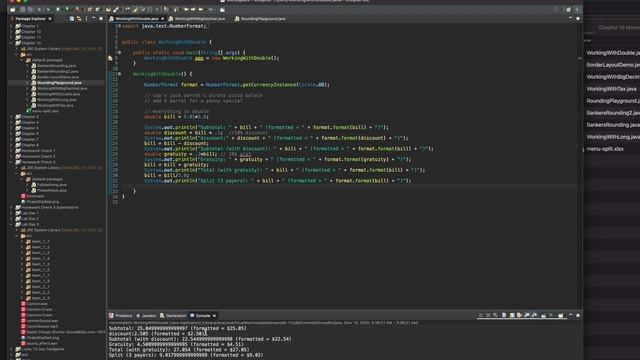The image size is (640, 360).
Task: Select menu-split.xlsx in background window list
Action: coord(605,149)
